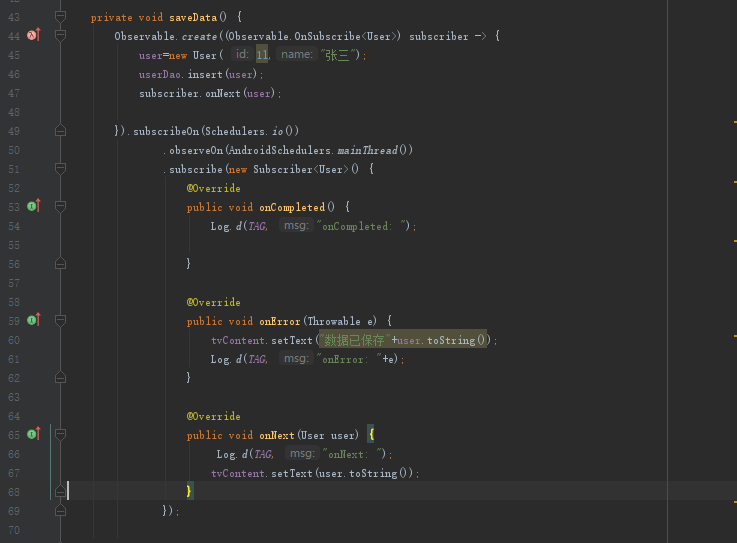
Task: Click the override gutter icon on line 53
Action: (x=34, y=206)
